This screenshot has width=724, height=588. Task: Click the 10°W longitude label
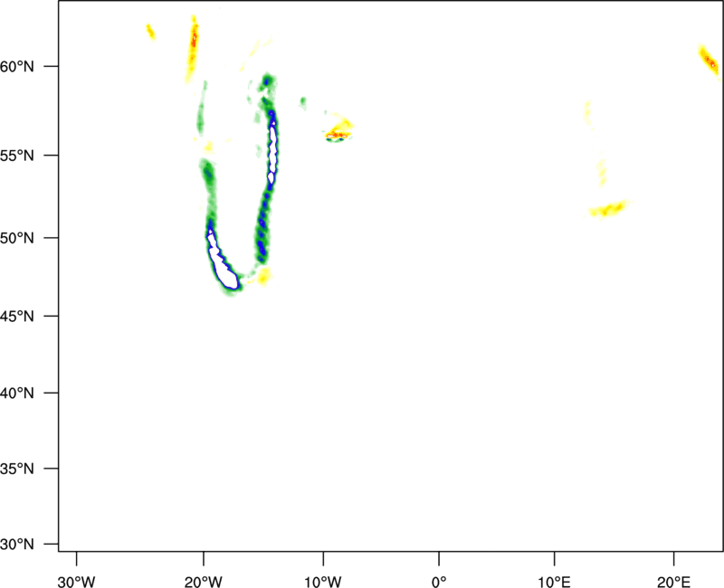pyautogui.click(x=323, y=582)
